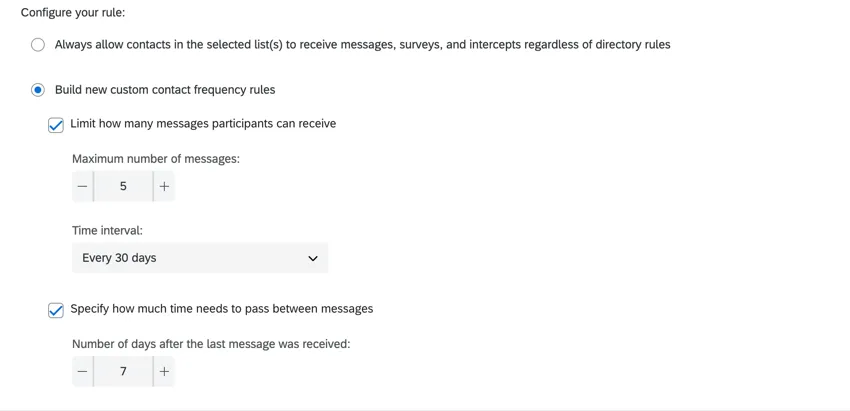The width and height of the screenshot is (850, 411).
Task: Click the 'Time interval:' label
Action: [107, 230]
